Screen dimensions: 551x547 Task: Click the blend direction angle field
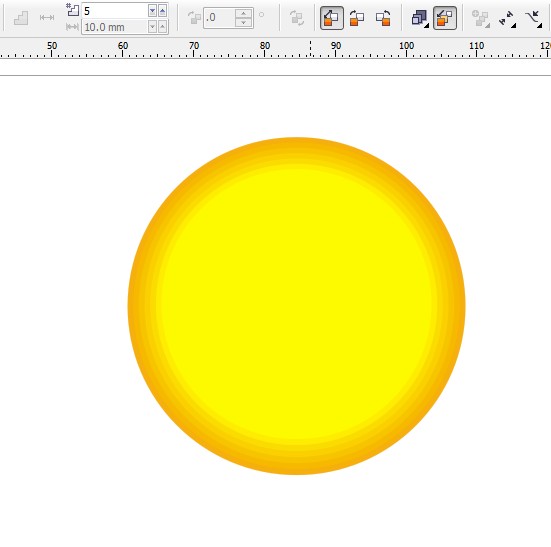(219, 18)
